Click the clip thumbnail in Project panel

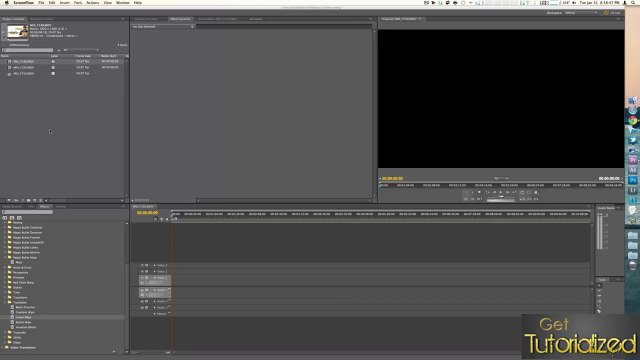point(18,31)
